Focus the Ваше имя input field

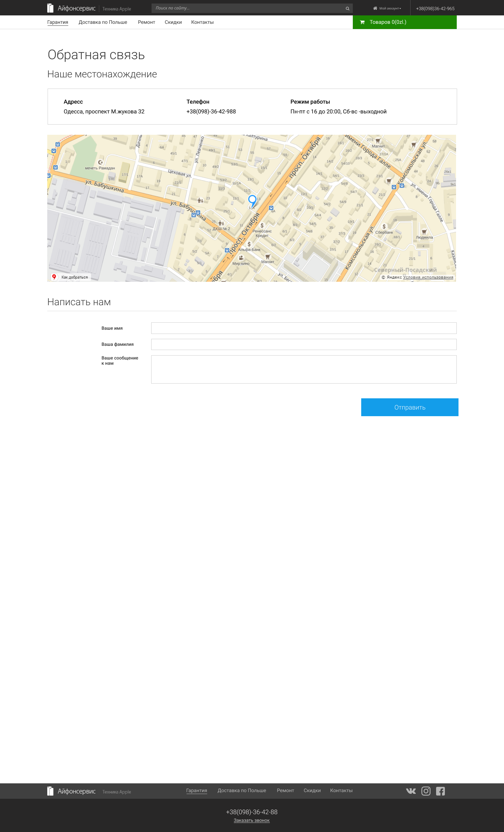tap(304, 328)
